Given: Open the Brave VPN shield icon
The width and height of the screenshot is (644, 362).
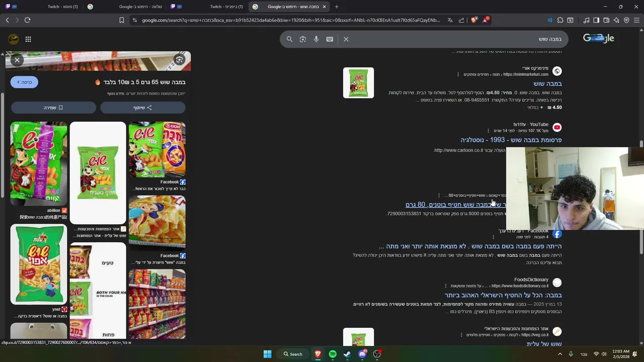Looking at the screenshot, I should point(626,20).
